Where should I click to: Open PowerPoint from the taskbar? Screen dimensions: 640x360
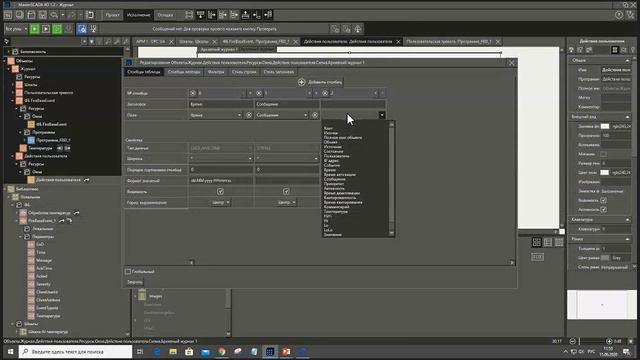pyautogui.click(x=286, y=351)
